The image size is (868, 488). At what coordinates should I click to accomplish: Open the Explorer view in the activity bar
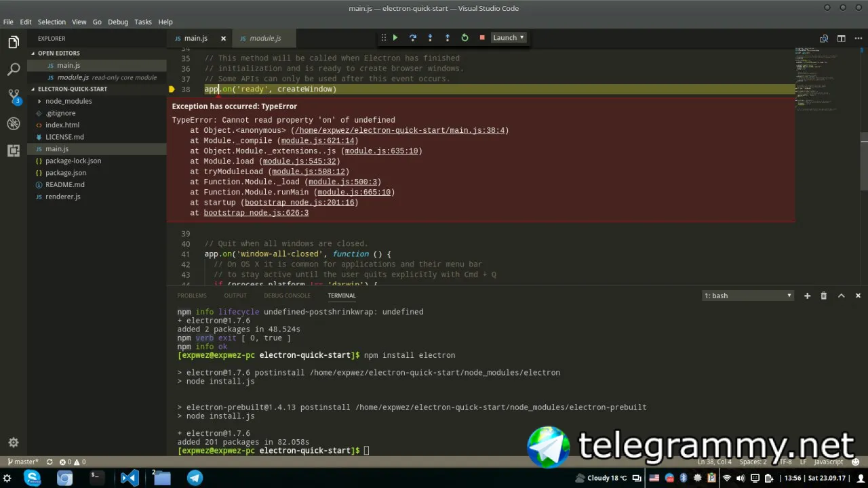pyautogui.click(x=13, y=43)
